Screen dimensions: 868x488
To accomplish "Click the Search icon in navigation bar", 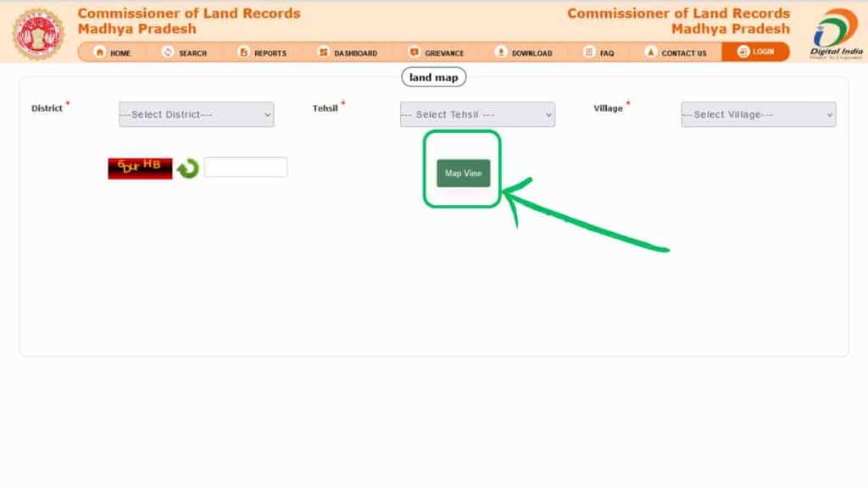I will point(168,53).
